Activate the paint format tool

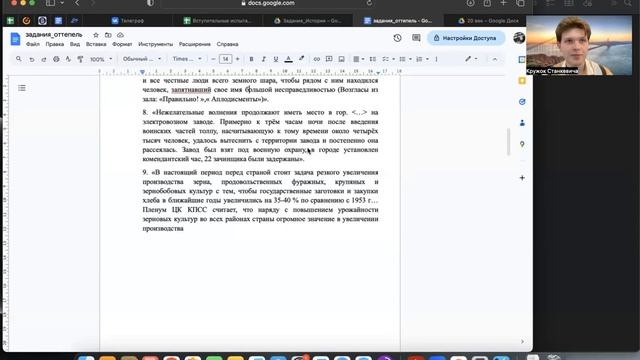tap(80, 59)
